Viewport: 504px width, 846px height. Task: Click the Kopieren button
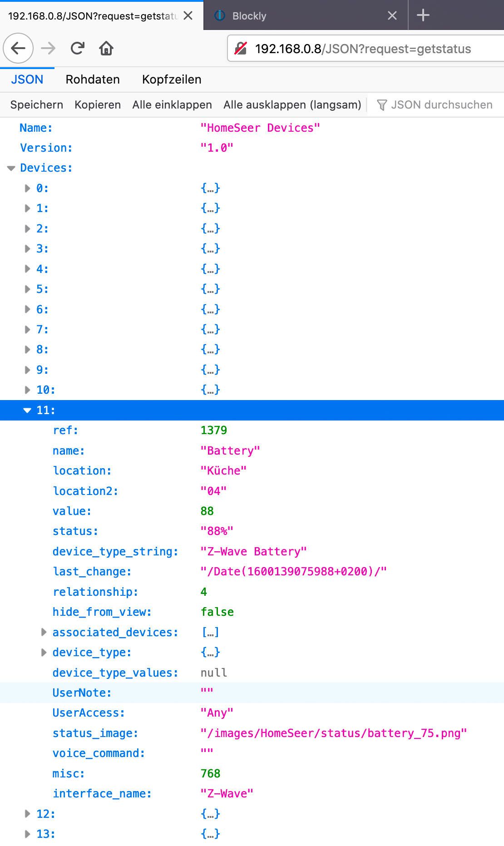coord(98,105)
